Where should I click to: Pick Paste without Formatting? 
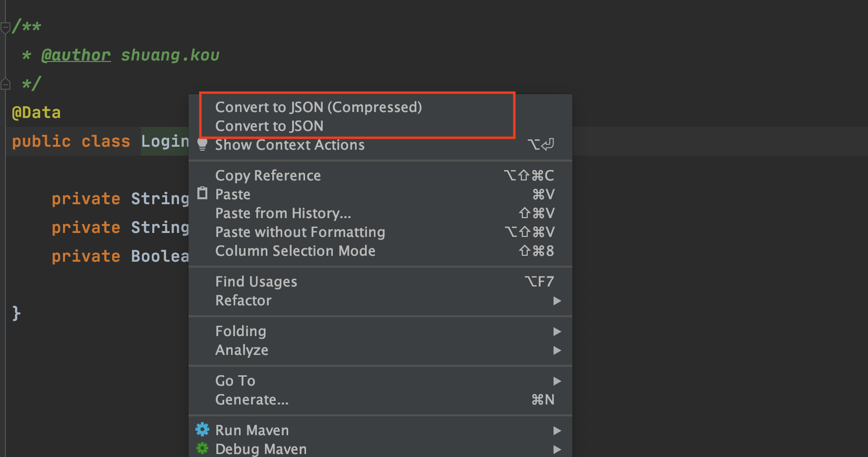coord(300,232)
